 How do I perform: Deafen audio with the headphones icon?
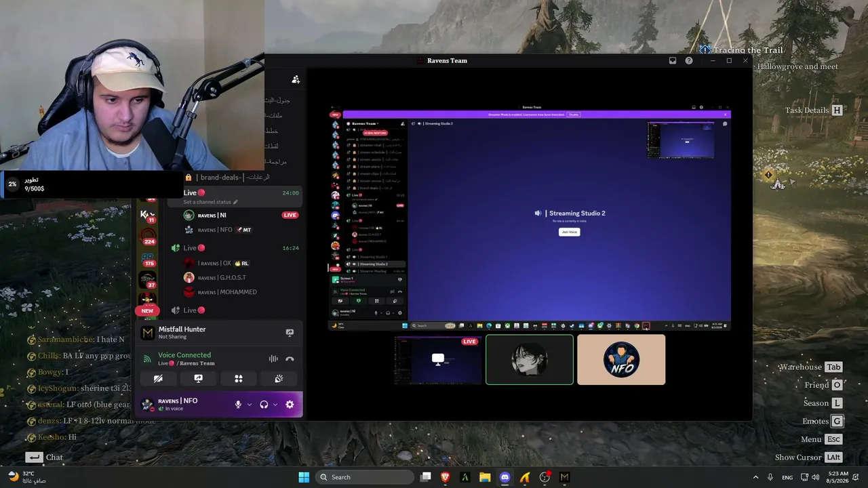[264, 405]
